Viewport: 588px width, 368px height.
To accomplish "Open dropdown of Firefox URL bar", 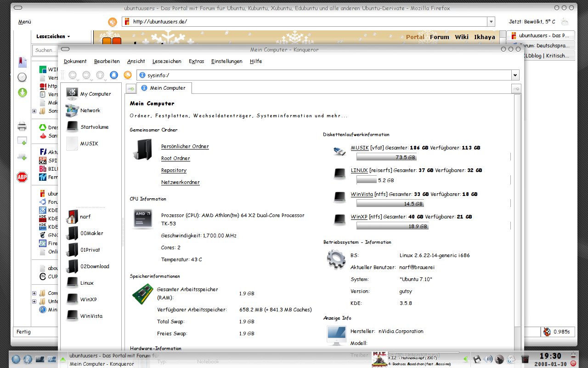I will click(x=491, y=22).
